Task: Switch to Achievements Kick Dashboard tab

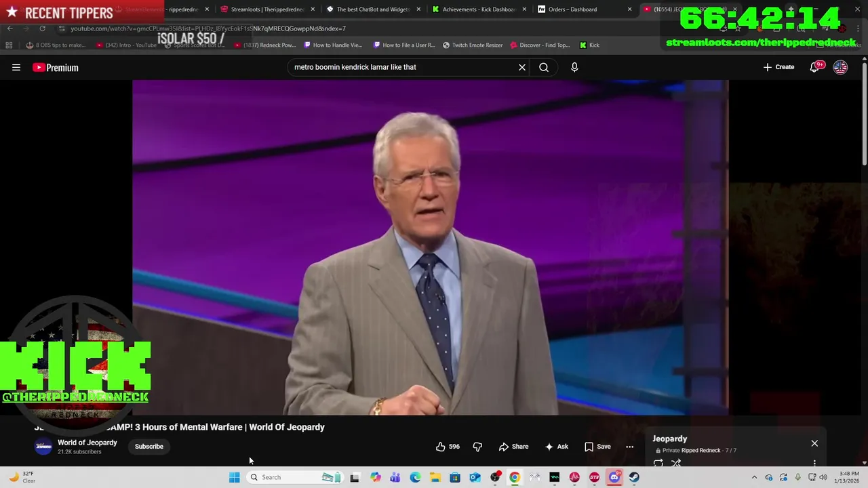Action: 479,9
